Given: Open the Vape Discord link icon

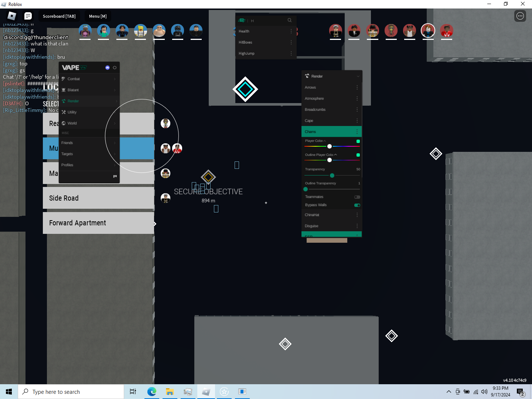Looking at the screenshot, I should click(108, 68).
